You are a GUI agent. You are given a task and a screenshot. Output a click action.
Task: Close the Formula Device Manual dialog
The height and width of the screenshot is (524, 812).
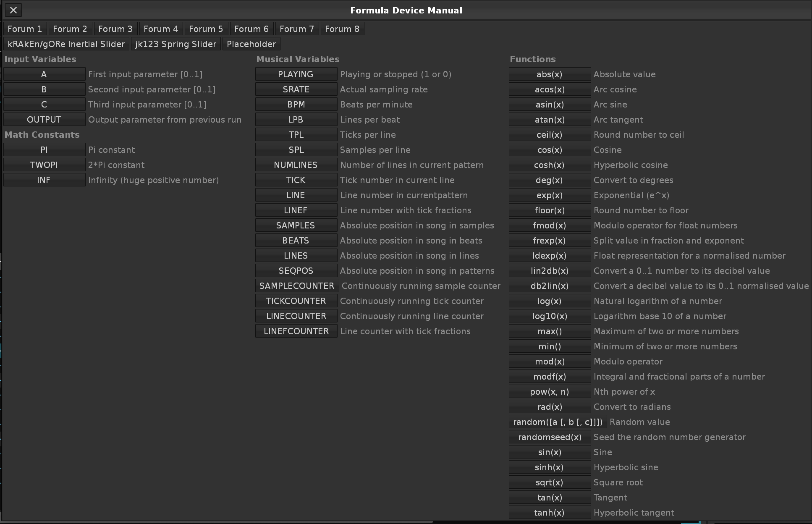click(x=13, y=10)
